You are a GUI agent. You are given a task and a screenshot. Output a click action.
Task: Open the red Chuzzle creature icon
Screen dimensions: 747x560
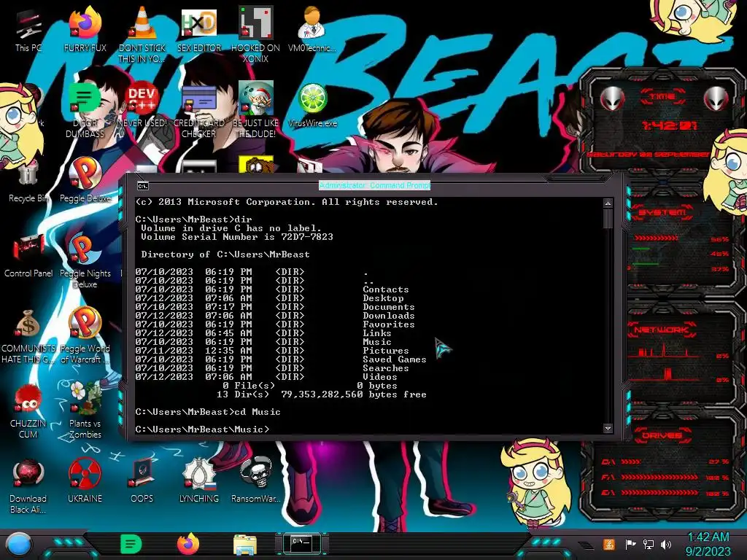tap(28, 411)
